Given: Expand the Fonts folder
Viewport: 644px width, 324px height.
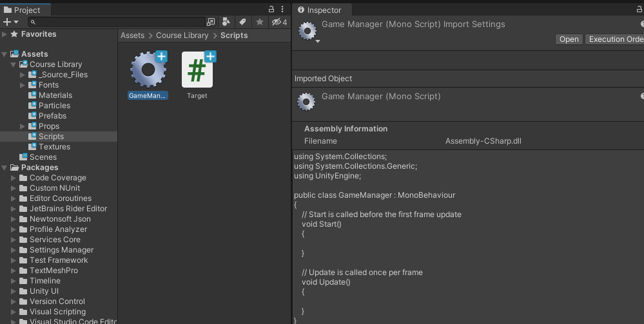Looking at the screenshot, I should (22, 85).
